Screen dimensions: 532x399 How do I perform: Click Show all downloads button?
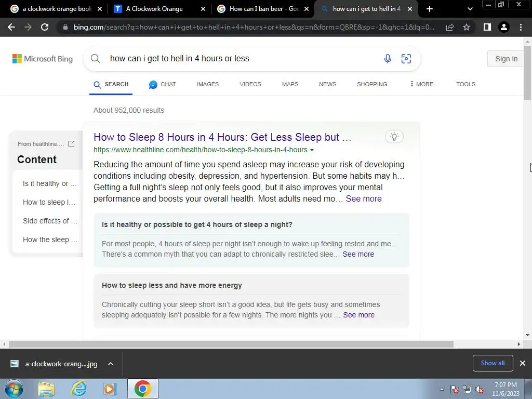[493, 363]
